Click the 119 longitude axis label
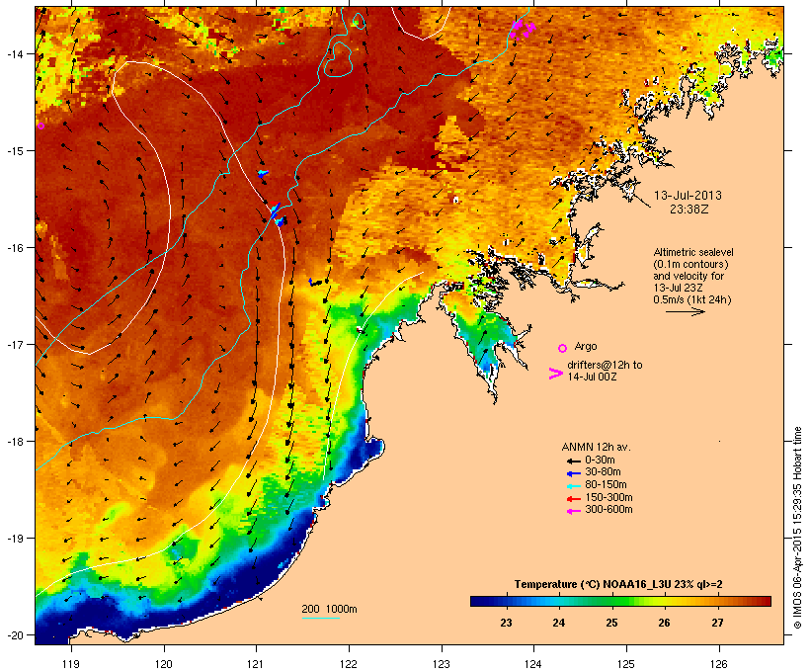810x672 pixels. (71, 664)
